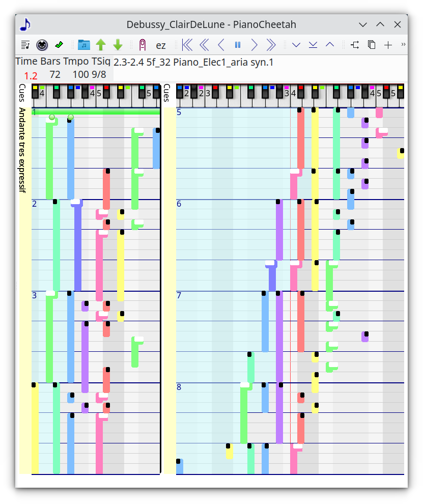The height and width of the screenshot is (504, 423).
Task: Click the TSig value 9/8
Action: point(99,75)
